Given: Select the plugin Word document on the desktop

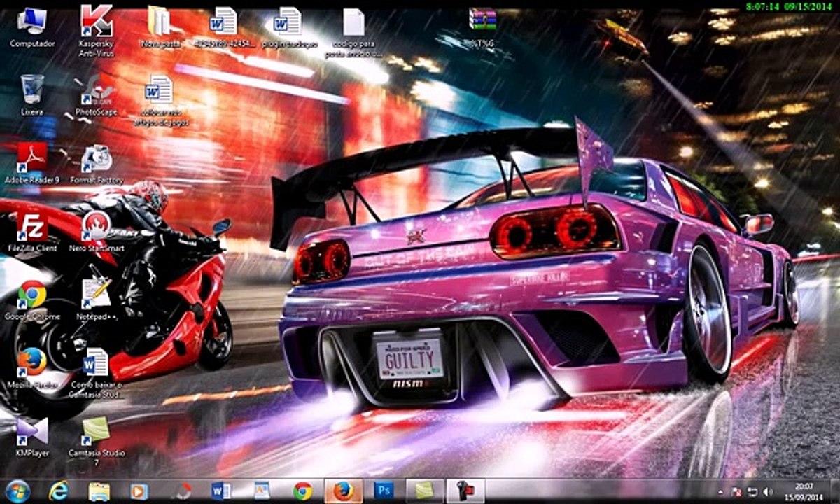Looking at the screenshot, I should tap(288, 27).
